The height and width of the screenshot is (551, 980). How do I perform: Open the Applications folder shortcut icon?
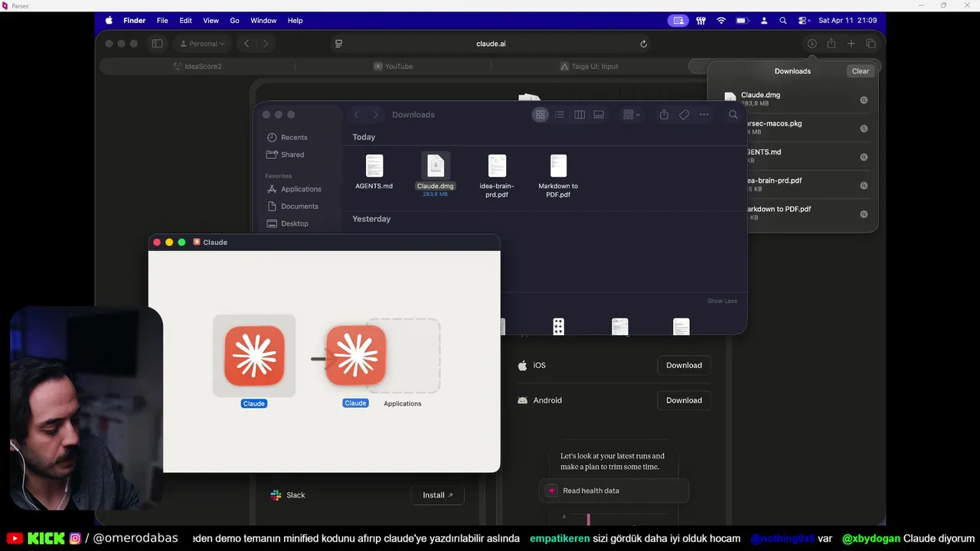coord(403,356)
